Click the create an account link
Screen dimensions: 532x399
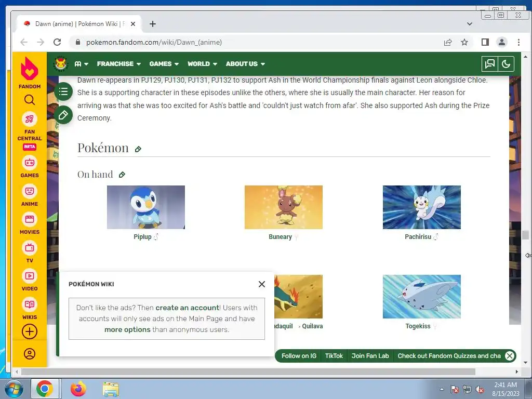tap(187, 308)
